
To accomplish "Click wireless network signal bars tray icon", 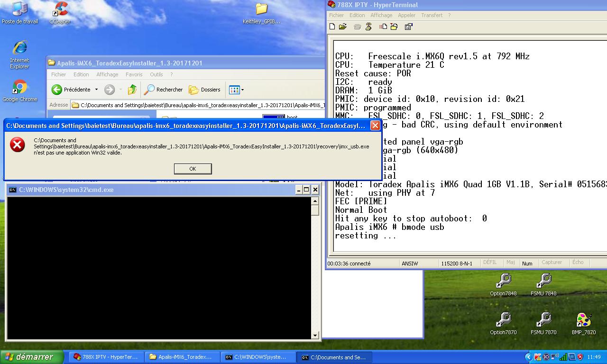I will 563,357.
